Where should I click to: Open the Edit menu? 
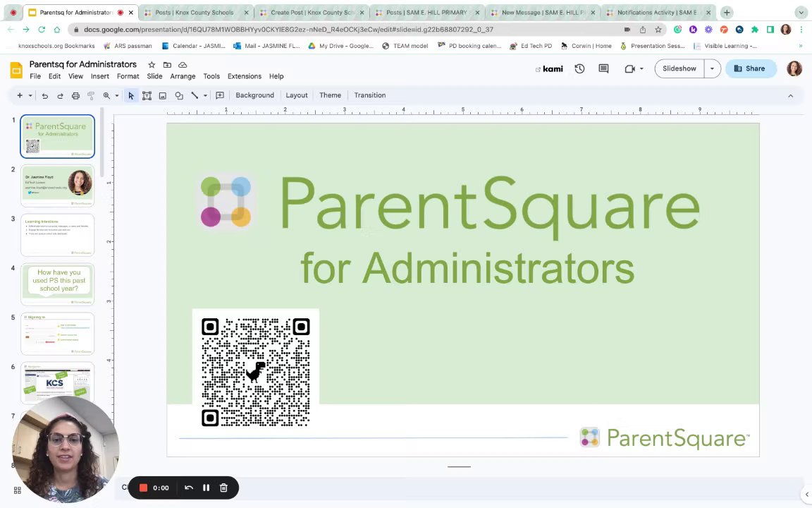pos(54,76)
